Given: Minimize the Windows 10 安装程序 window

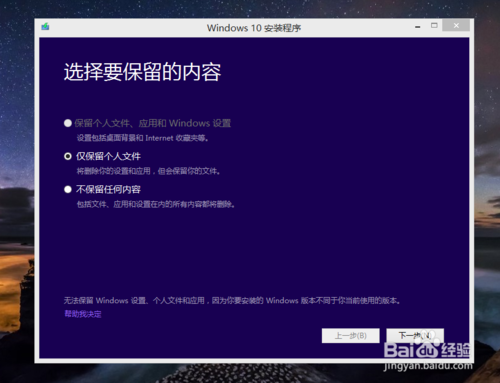Looking at the screenshot, I should (418, 26).
